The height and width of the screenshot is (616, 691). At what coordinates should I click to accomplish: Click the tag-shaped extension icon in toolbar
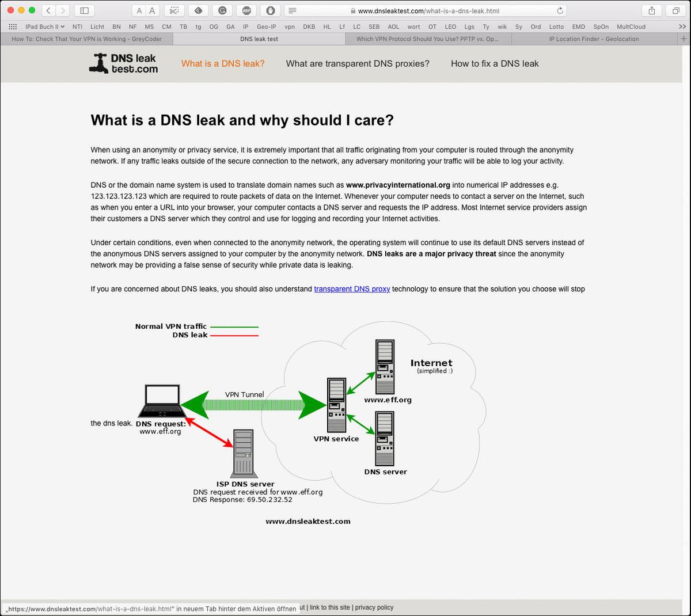(198, 10)
